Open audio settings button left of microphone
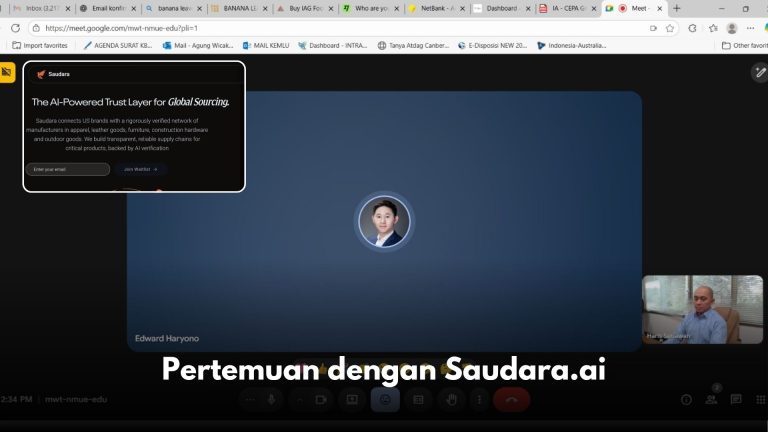Image resolution: width=768 pixels, height=432 pixels. 249,400
